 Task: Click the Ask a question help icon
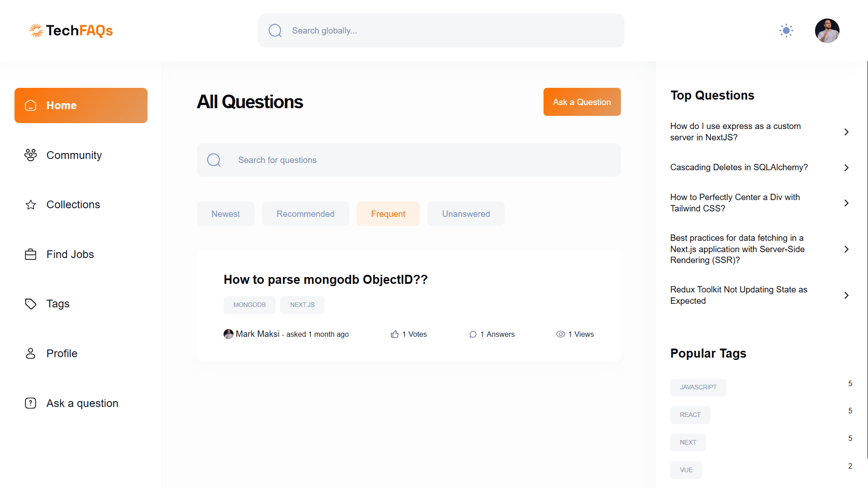[x=30, y=403]
